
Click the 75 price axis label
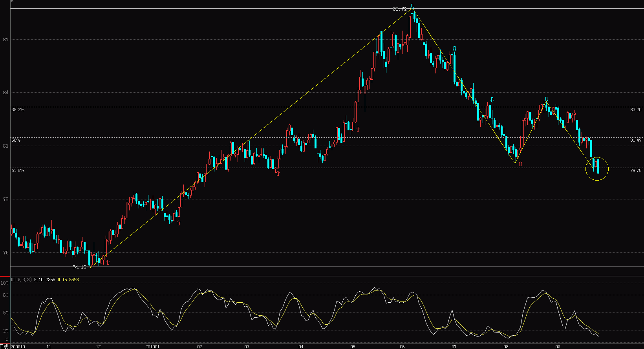pyautogui.click(x=5, y=253)
